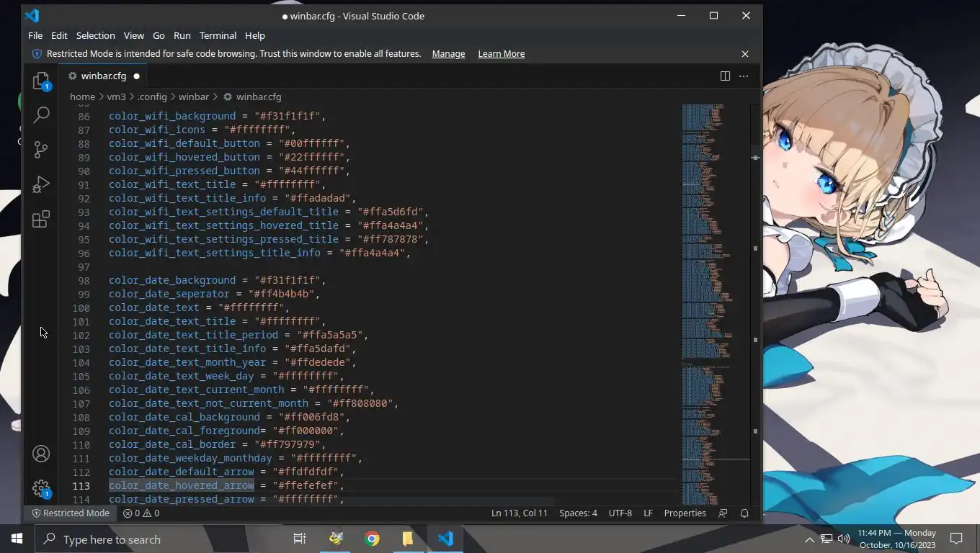Open the Run menu

click(x=182, y=35)
